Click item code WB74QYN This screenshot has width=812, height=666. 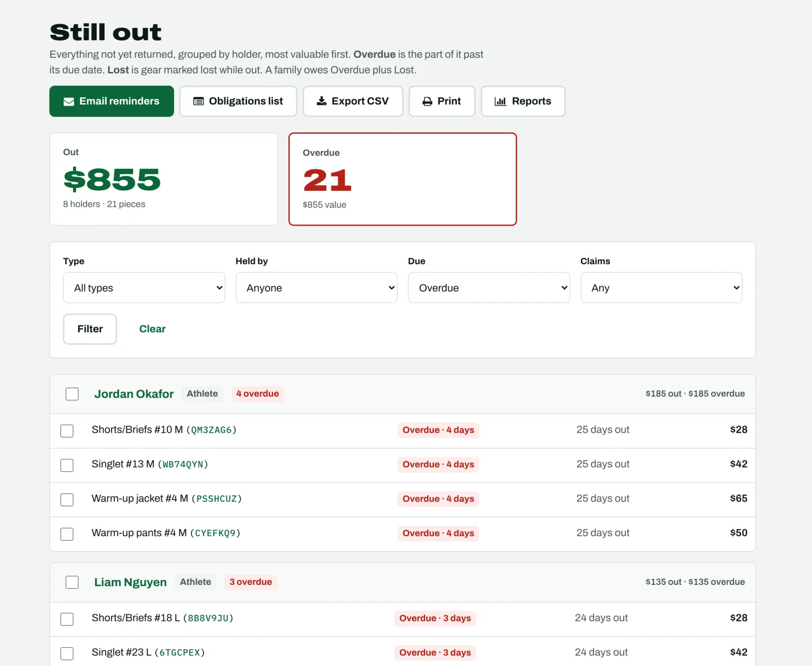(x=183, y=465)
